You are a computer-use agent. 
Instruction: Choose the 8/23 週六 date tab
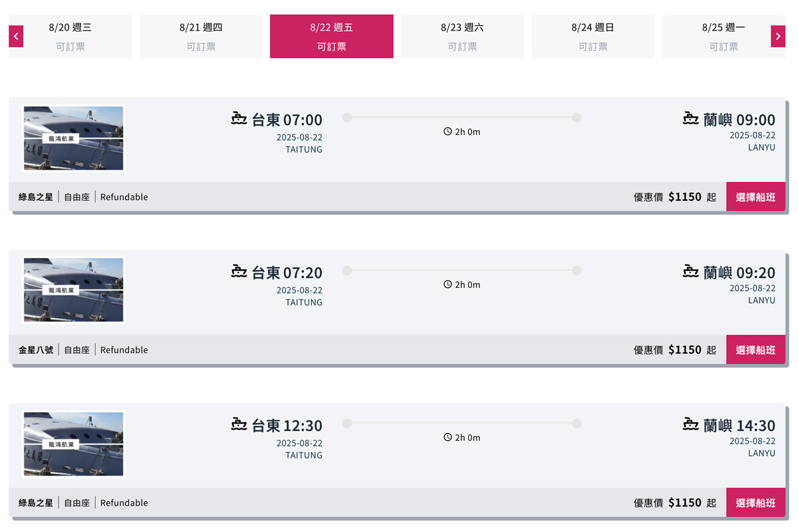pos(462,37)
